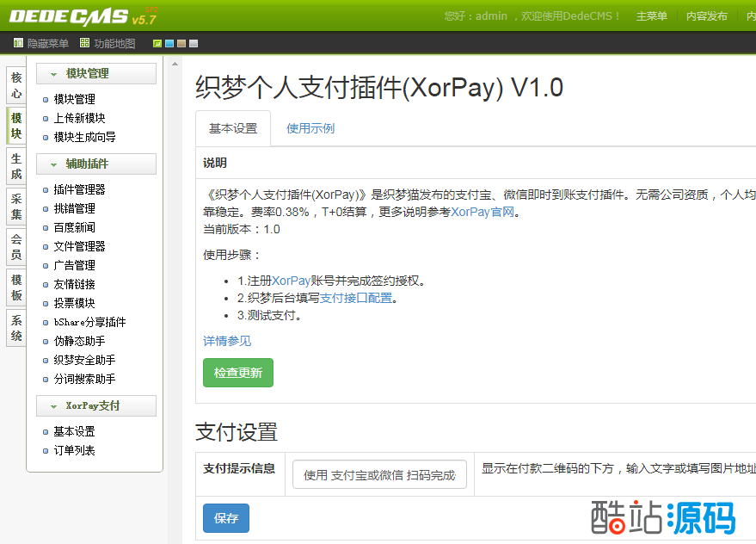The width and height of the screenshot is (756, 544).
Task: Select the green skin color swatch
Action: pos(157,44)
